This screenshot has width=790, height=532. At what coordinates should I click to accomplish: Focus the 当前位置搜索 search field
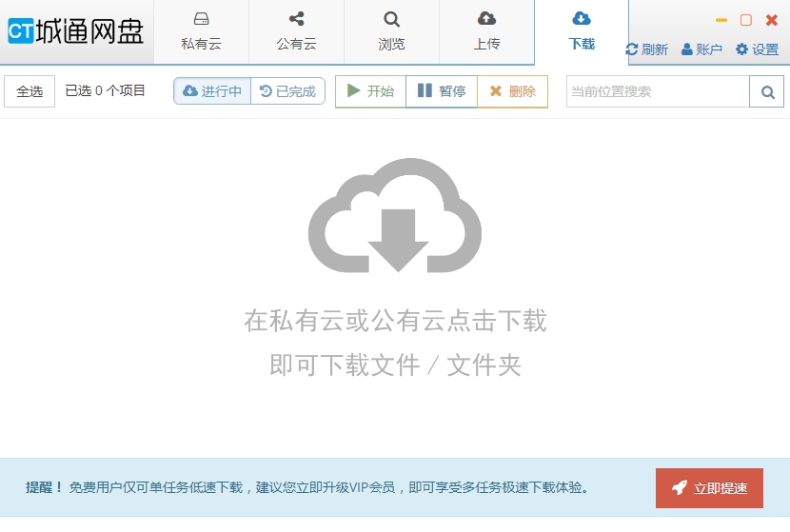coord(658,91)
